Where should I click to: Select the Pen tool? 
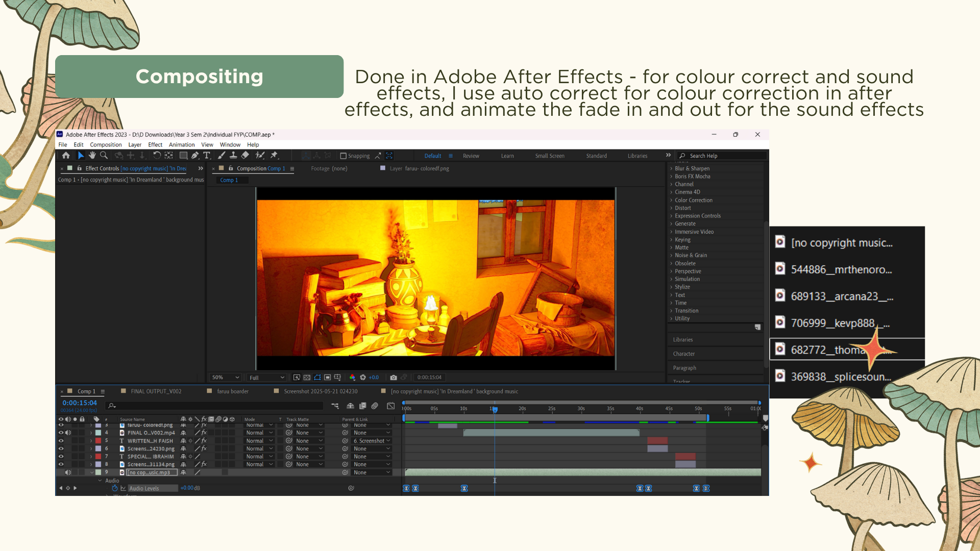click(x=195, y=156)
